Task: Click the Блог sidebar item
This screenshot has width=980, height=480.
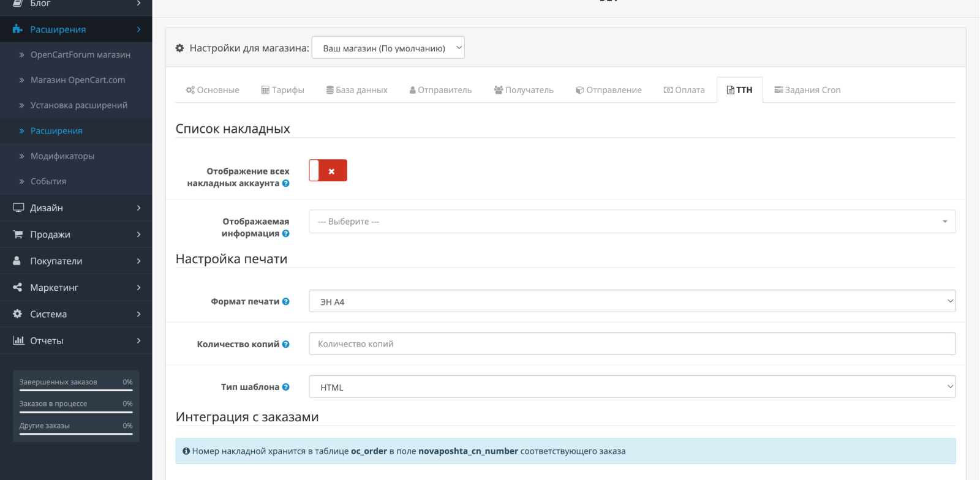Action: pyautogui.click(x=76, y=5)
